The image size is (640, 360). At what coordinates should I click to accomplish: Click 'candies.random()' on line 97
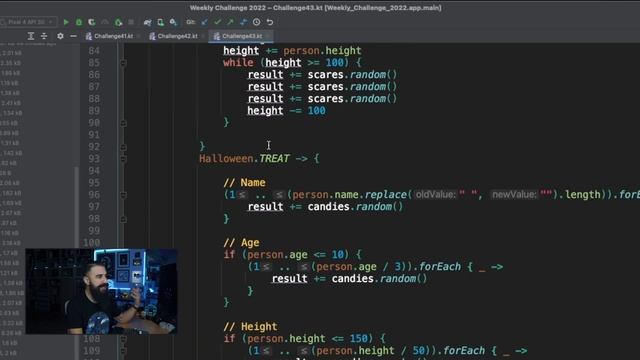pos(355,207)
